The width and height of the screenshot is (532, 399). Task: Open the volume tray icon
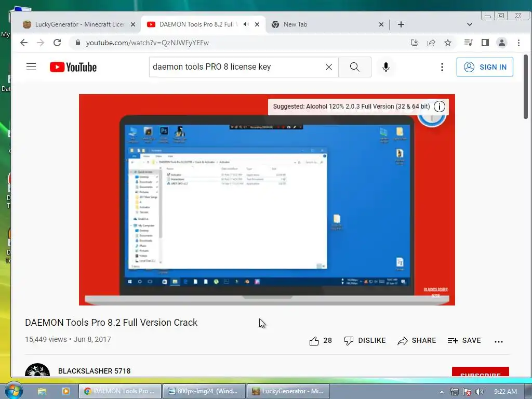pos(479,392)
